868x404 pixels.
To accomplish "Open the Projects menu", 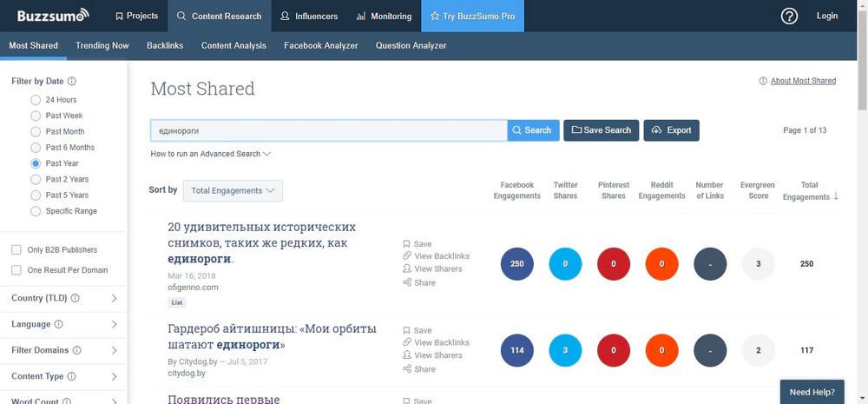I will (137, 16).
